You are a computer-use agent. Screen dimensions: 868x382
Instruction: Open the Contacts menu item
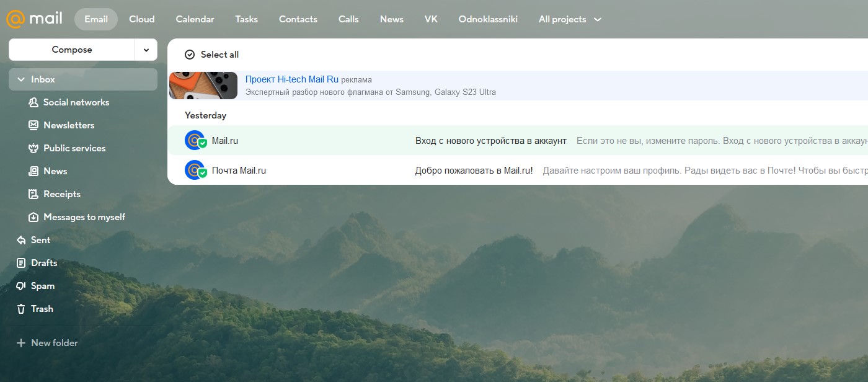298,19
